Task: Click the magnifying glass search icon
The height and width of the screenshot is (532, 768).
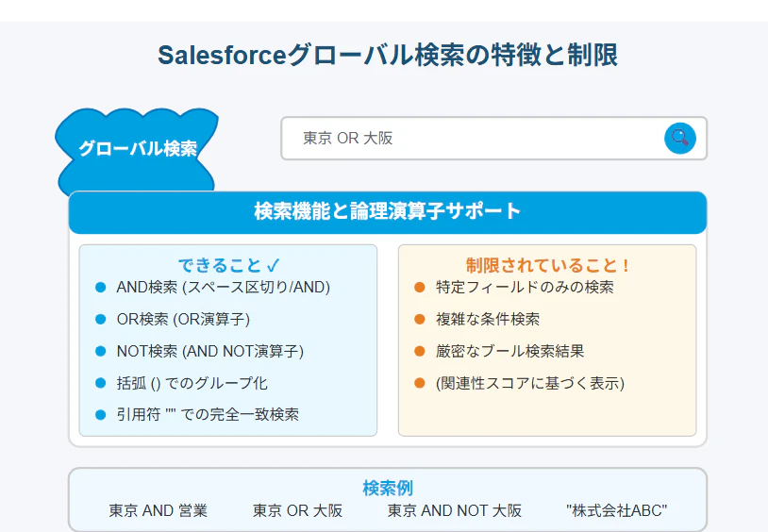Action: [x=680, y=138]
